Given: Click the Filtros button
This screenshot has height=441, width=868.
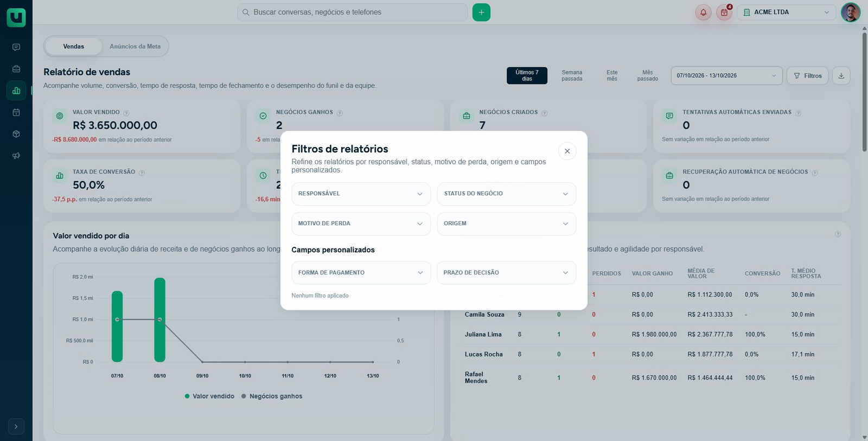Looking at the screenshot, I should coord(807,76).
